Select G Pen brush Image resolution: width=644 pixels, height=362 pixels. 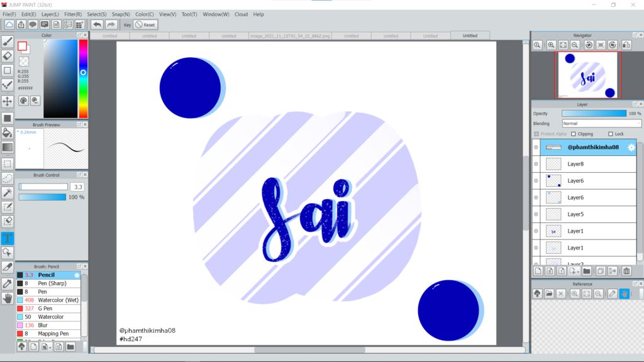click(48, 308)
